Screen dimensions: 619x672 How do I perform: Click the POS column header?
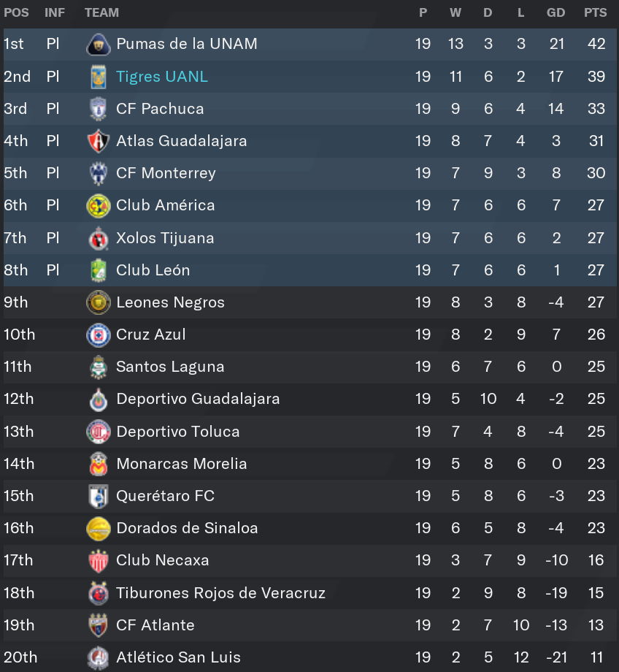(16, 12)
